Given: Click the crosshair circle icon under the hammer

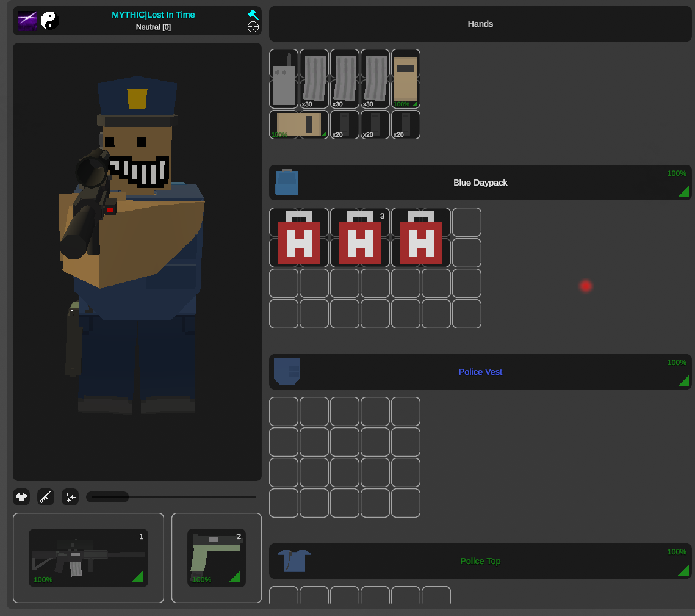Looking at the screenshot, I should 253,27.
